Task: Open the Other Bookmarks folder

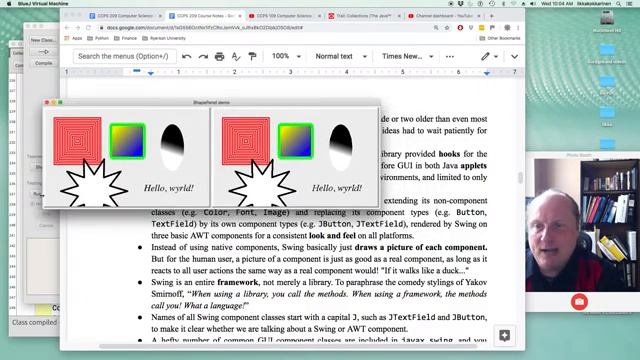Action: coord(500,38)
